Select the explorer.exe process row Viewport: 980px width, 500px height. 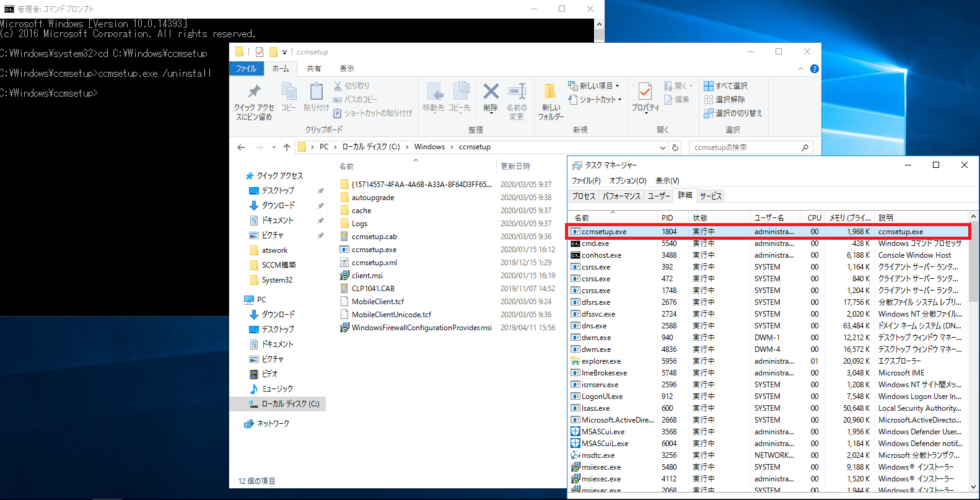[x=768, y=361]
